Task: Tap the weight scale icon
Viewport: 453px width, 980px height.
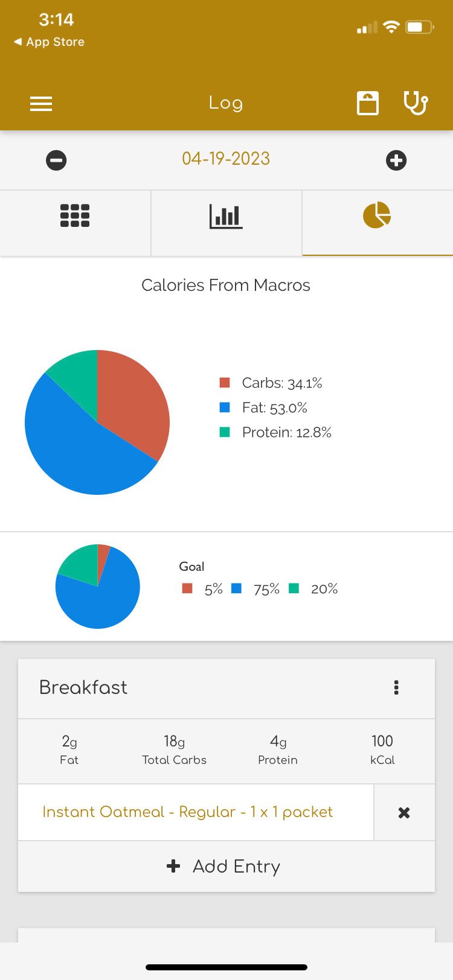Action: (367, 103)
